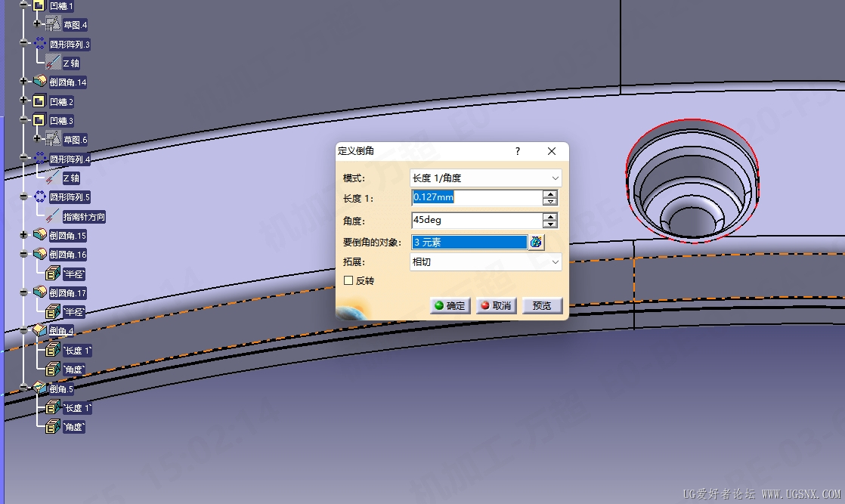The width and height of the screenshot is (845, 504).
Task: Click the 草图.4 sketch icon
Action: pos(53,23)
